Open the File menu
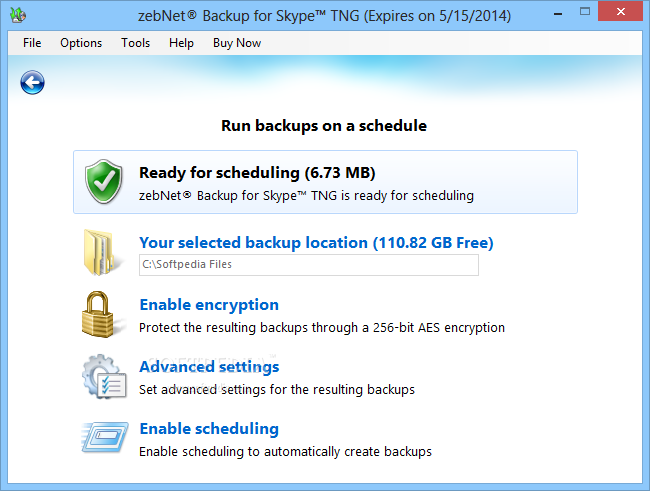Viewport: 650px width, 491px height. 32,43
